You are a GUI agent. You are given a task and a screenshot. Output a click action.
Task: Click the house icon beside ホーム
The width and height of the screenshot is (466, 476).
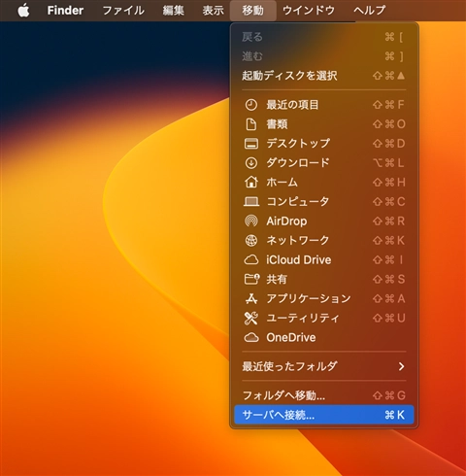coord(251,182)
